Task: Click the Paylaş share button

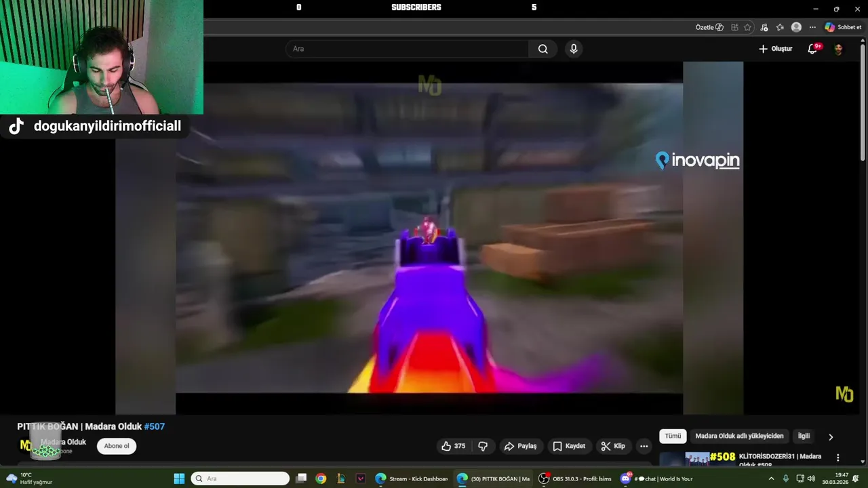Action: click(520, 446)
